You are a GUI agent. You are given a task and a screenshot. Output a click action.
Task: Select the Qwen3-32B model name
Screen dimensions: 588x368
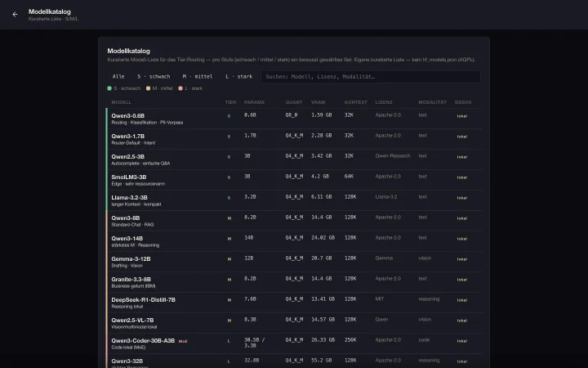127,361
